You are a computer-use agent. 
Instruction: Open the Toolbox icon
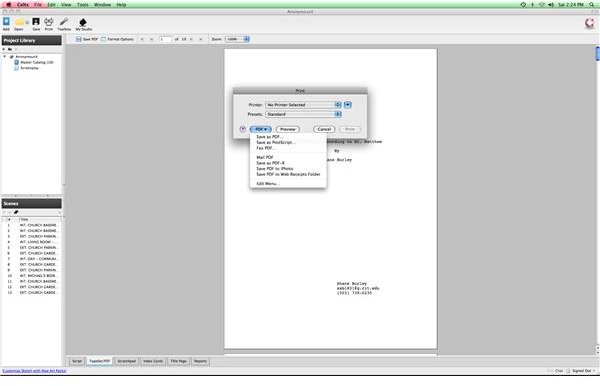[64, 22]
